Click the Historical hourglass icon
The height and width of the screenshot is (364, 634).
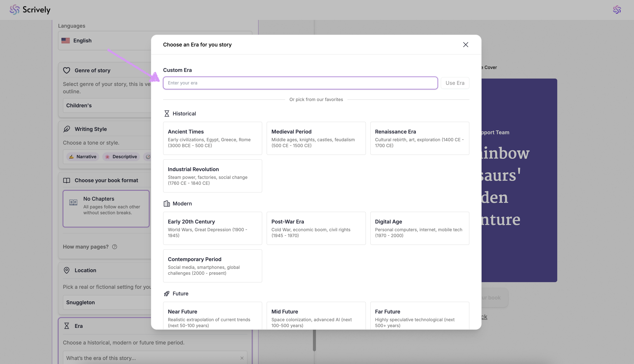point(167,114)
